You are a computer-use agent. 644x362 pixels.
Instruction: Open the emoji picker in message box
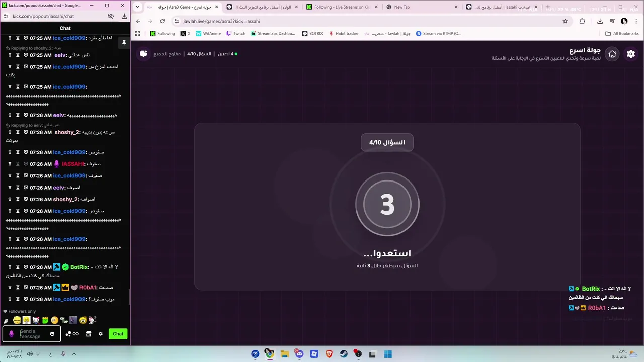pos(52,334)
